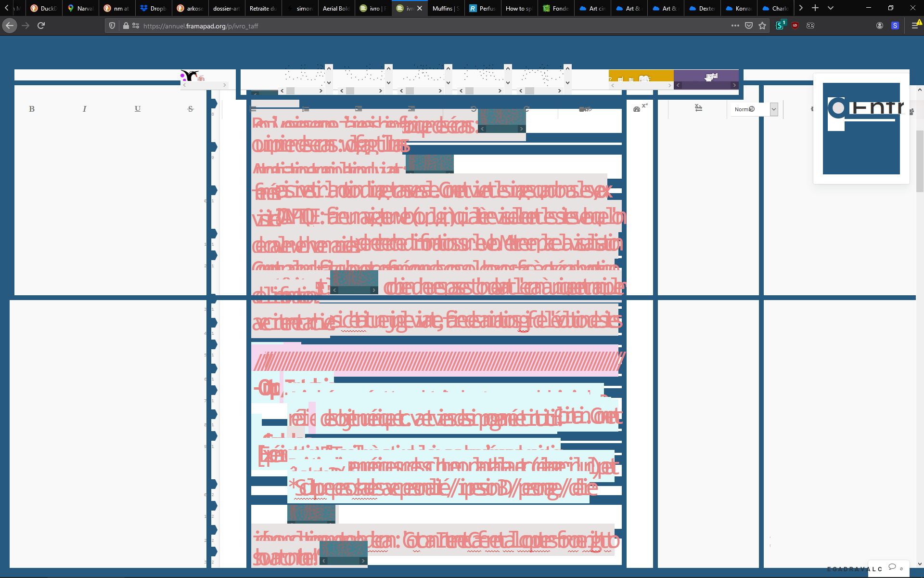Screen dimensions: 924x578
Task: Open the uBlock Origin extension icon
Action: click(x=795, y=26)
